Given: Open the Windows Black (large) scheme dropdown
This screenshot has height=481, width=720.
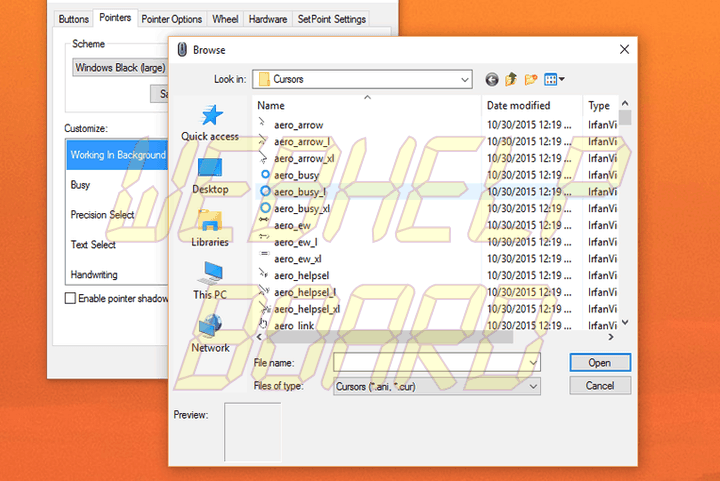Looking at the screenshot, I should pos(120,67).
